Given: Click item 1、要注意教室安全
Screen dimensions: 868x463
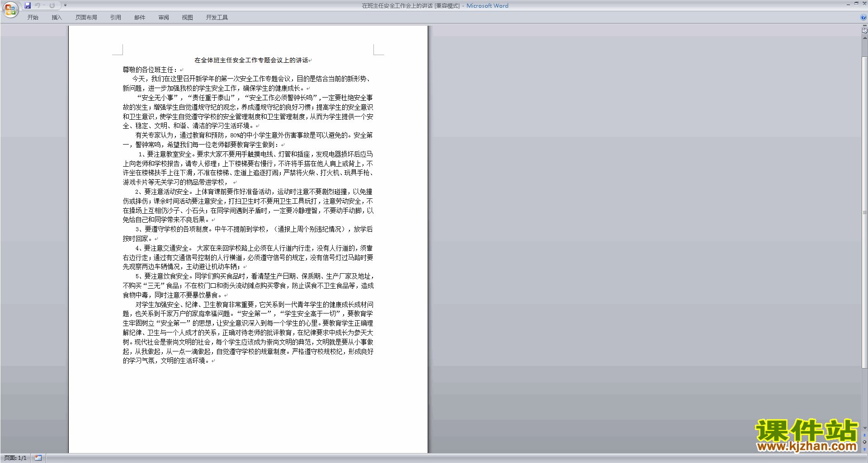Looking at the screenshot, I should tap(248, 168).
